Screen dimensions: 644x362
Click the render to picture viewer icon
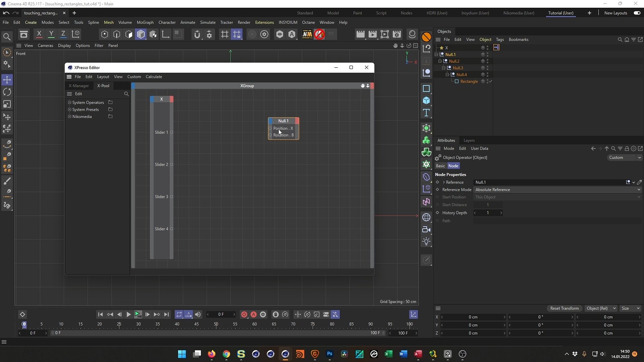pos(373,34)
